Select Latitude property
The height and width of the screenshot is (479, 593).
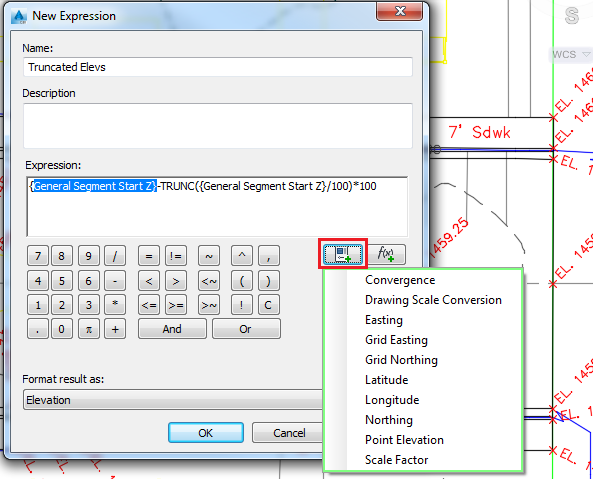pos(386,380)
